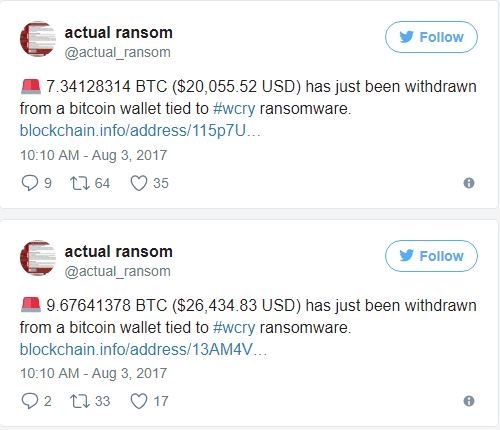Retweet the 9.67641378 BTC tweet
Viewport: 500px width, 430px height.
tap(80, 401)
